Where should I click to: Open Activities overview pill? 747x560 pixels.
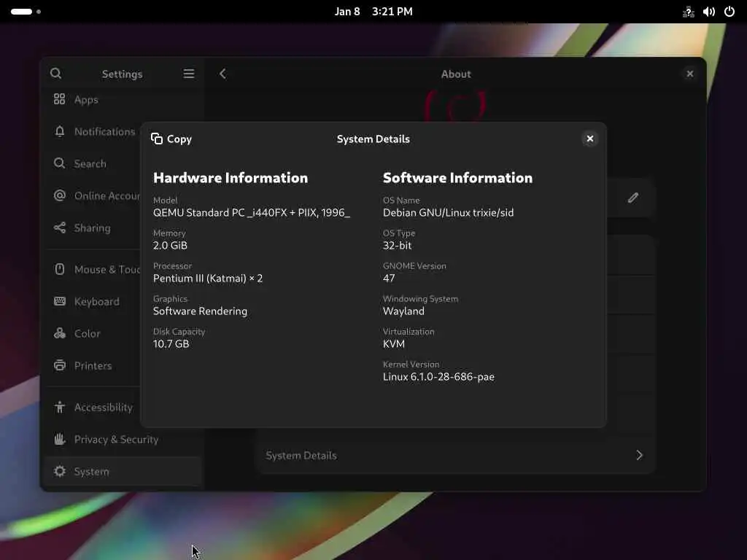tap(26, 12)
